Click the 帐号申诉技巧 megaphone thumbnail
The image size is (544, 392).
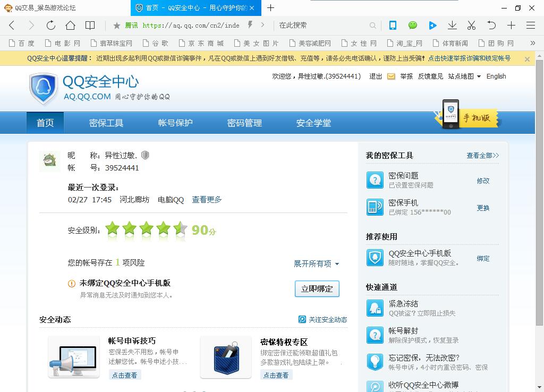pyautogui.click(x=73, y=357)
